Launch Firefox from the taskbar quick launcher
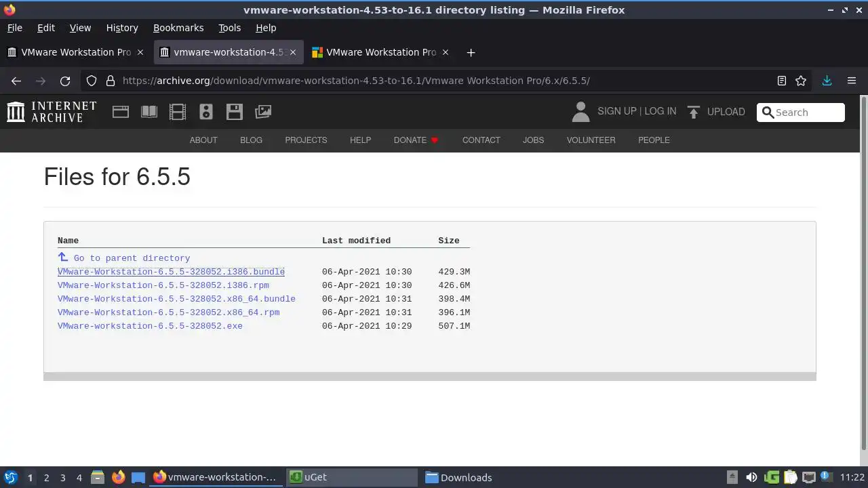The height and width of the screenshot is (488, 868). pyautogui.click(x=118, y=477)
